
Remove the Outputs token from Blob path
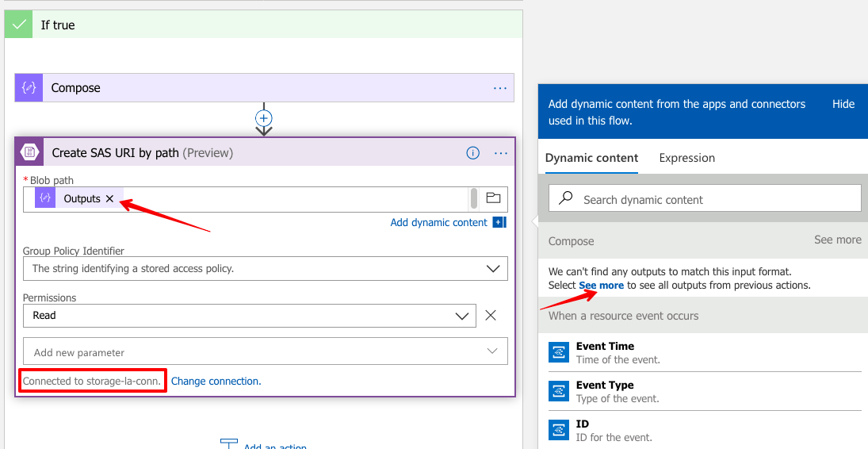pos(110,199)
